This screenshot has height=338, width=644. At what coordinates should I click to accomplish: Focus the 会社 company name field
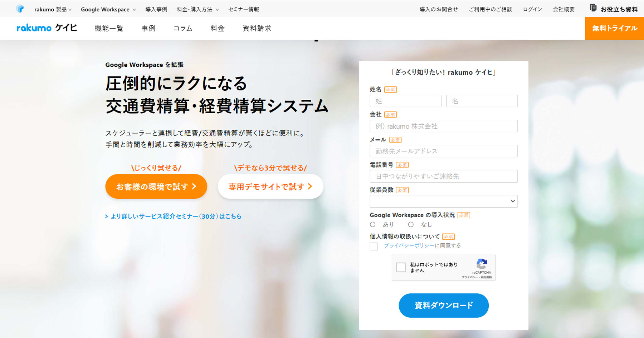(x=444, y=126)
